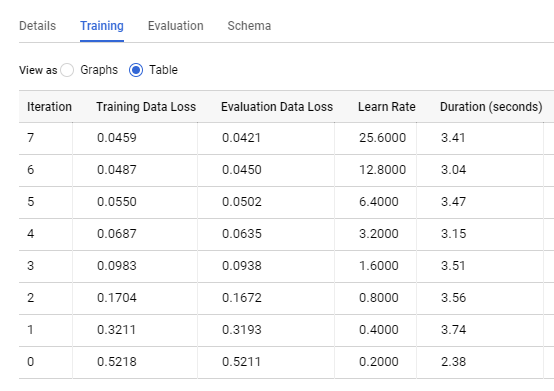Click evaluation loss value 0.0635
This screenshot has height=391, width=554.
(x=242, y=233)
